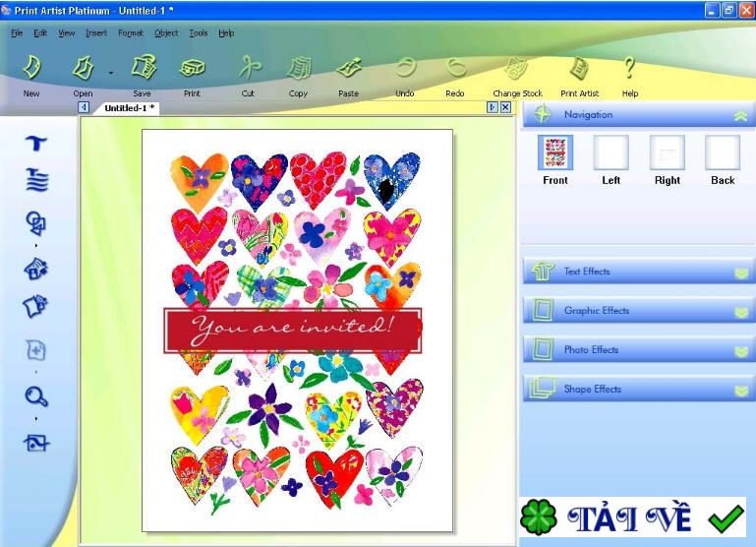The image size is (756, 547).
Task: Click the Redo toolbar icon
Action: tap(455, 67)
